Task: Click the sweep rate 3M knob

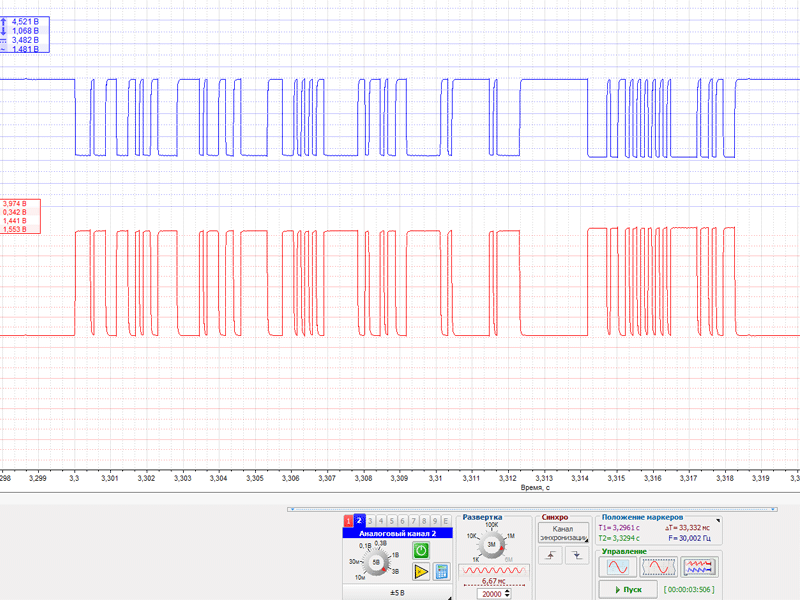Action: [491, 544]
